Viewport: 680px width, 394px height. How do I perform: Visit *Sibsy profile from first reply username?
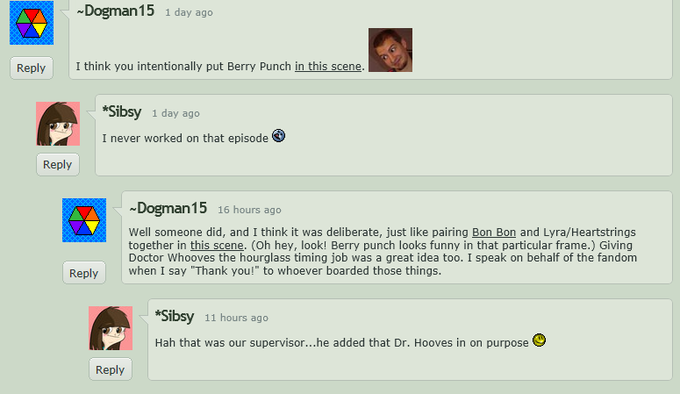click(122, 112)
